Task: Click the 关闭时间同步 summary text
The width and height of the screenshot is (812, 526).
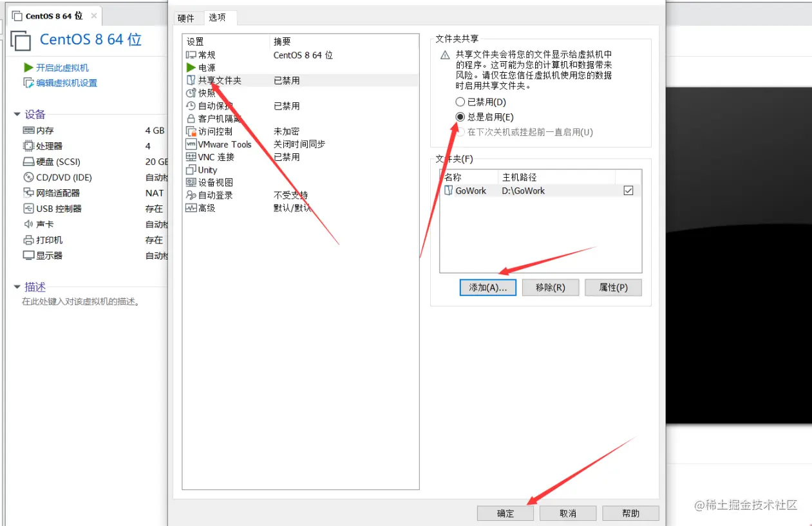Action: tap(299, 144)
